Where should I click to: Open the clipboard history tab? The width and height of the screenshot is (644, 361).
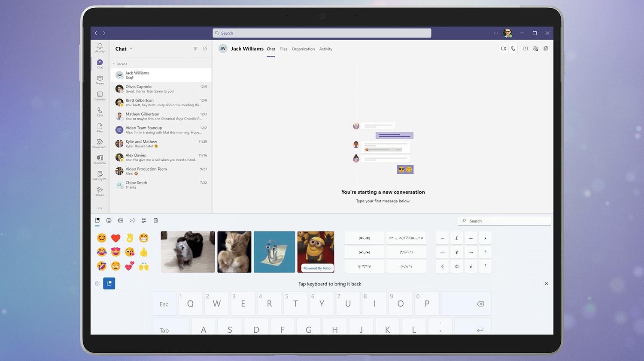pos(155,220)
